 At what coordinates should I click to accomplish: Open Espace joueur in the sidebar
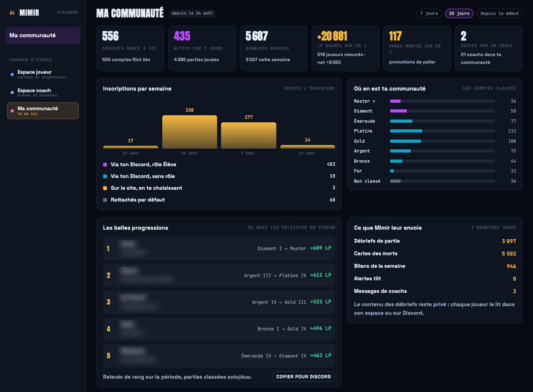click(43, 74)
